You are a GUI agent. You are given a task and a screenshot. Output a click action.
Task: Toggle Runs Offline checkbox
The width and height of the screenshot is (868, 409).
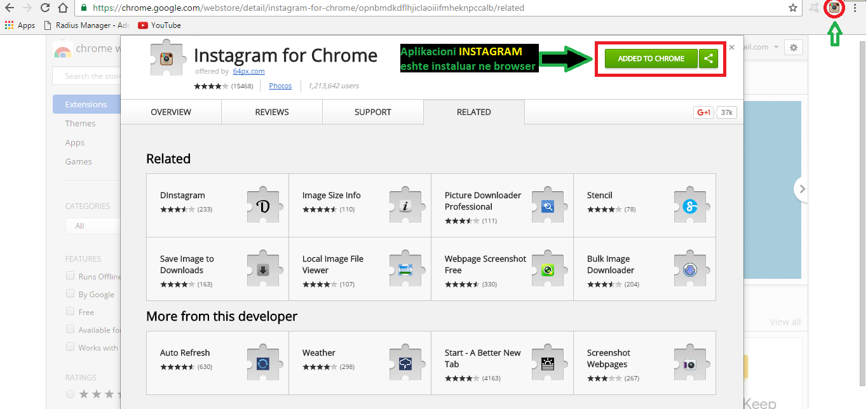[71, 276]
